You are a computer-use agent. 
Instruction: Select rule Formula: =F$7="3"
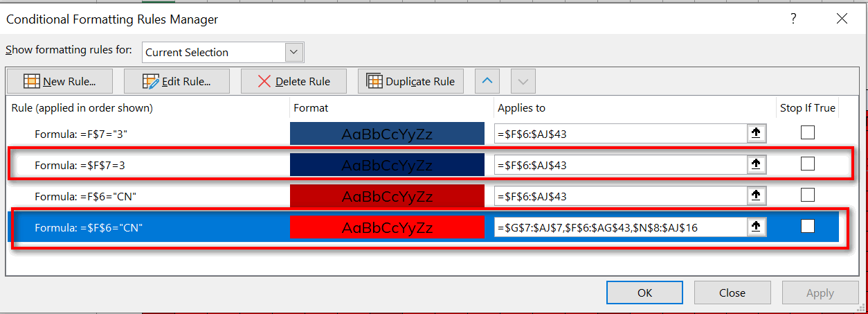click(82, 134)
